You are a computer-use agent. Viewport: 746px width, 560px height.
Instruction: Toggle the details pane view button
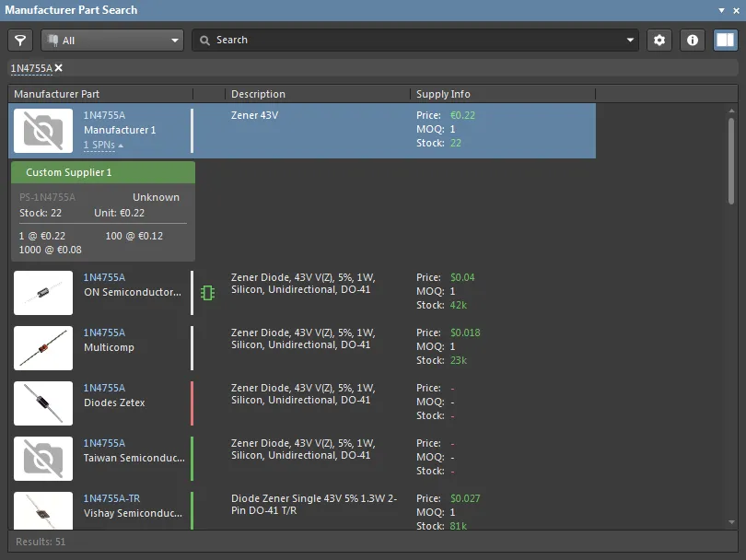coord(725,41)
